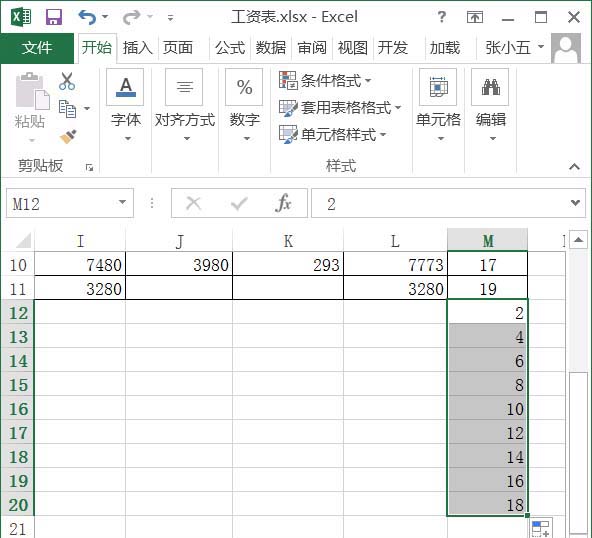
Task: Select the Format Painter brush icon
Action: pos(68,136)
